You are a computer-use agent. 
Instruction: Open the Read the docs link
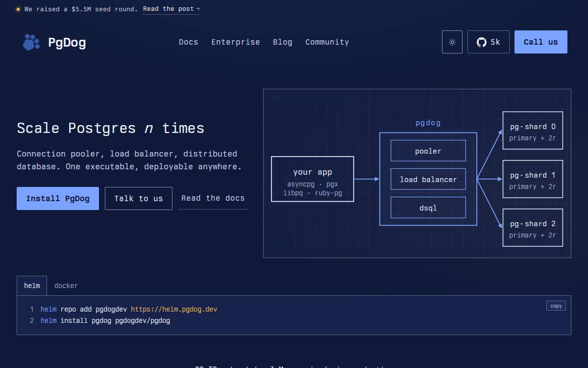(x=213, y=198)
